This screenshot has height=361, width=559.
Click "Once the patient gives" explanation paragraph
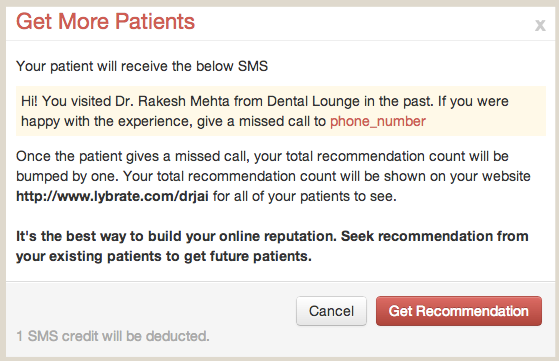(x=273, y=176)
